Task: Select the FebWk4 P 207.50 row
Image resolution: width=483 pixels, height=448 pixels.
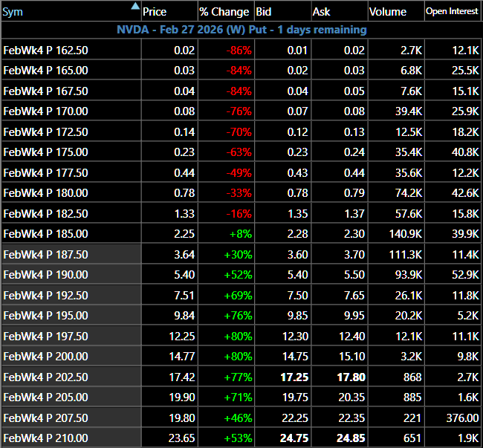Action: 46,418
